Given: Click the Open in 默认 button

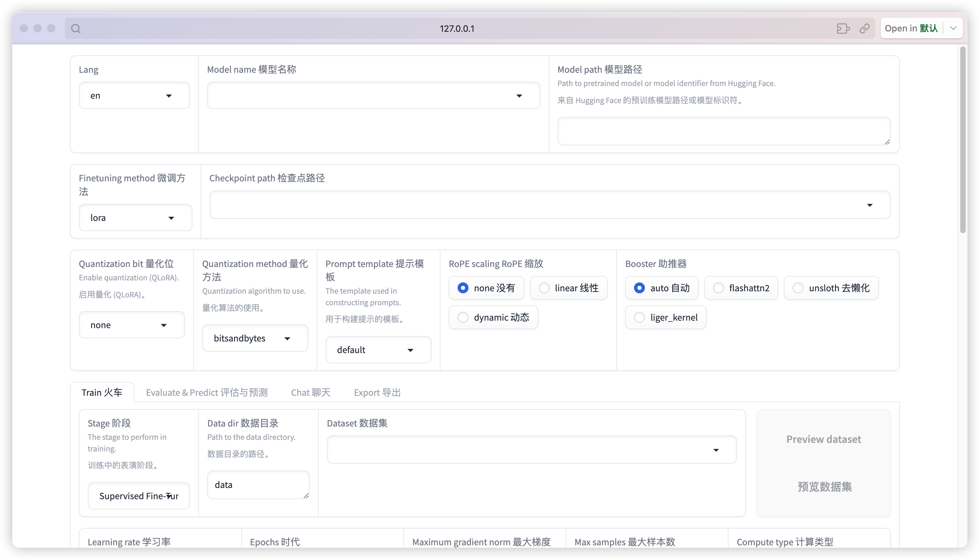Looking at the screenshot, I should (911, 28).
